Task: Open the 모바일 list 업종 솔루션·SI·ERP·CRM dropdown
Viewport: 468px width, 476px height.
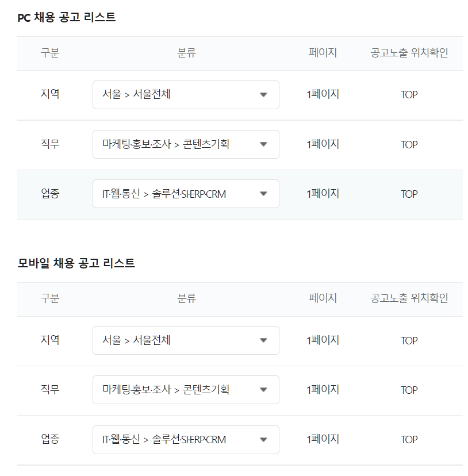Action: (x=186, y=440)
